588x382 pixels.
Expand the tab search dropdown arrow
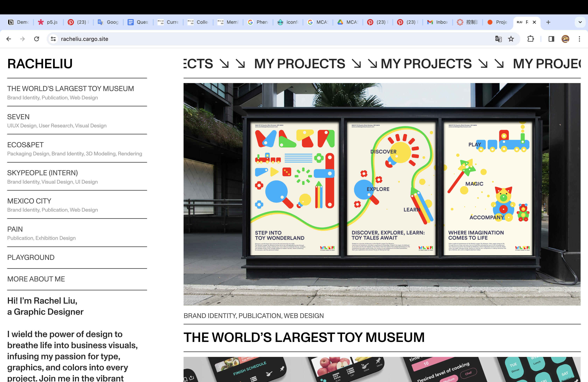click(x=580, y=22)
